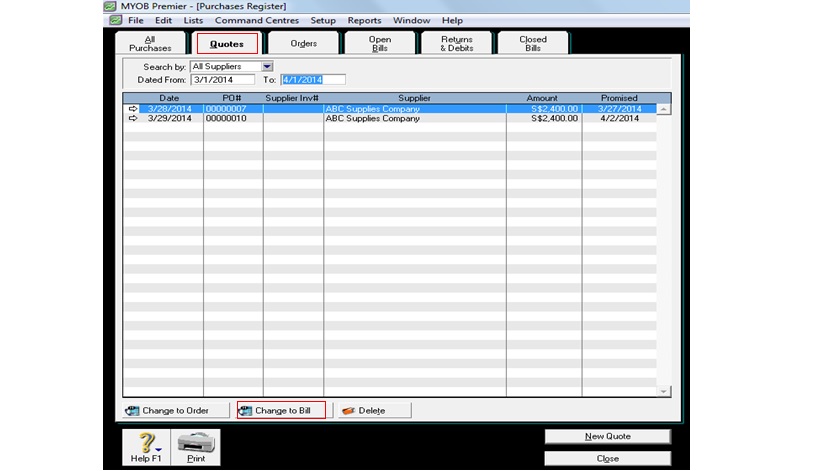Open zoom arrow for the 3/29/2014 quote row
This screenshot has width=819, height=471.
(x=133, y=119)
